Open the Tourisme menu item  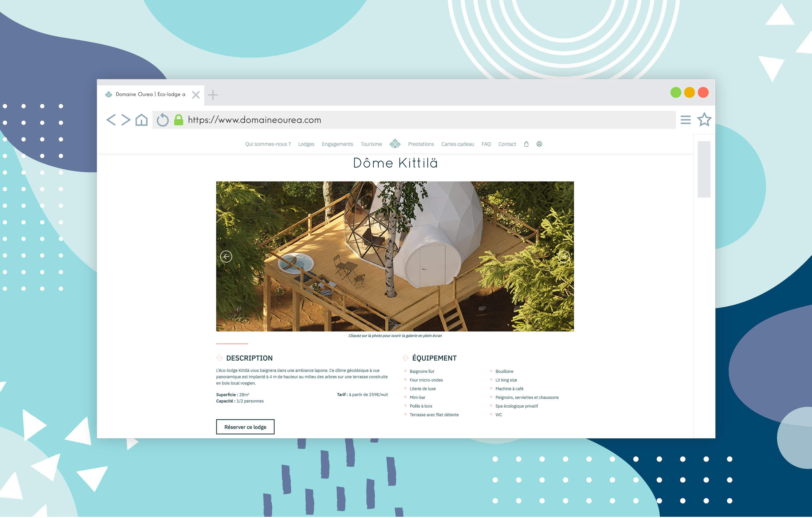[x=371, y=144]
